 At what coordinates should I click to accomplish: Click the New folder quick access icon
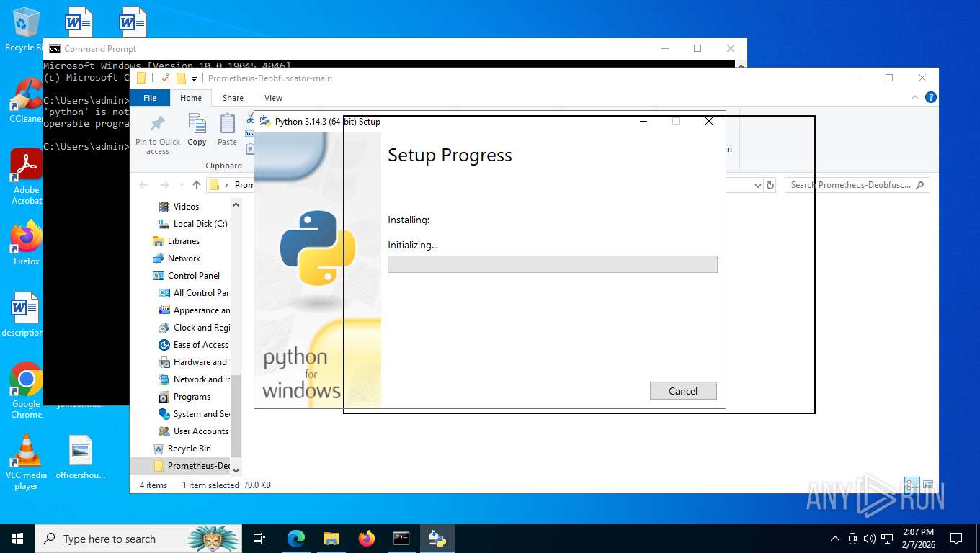click(182, 78)
